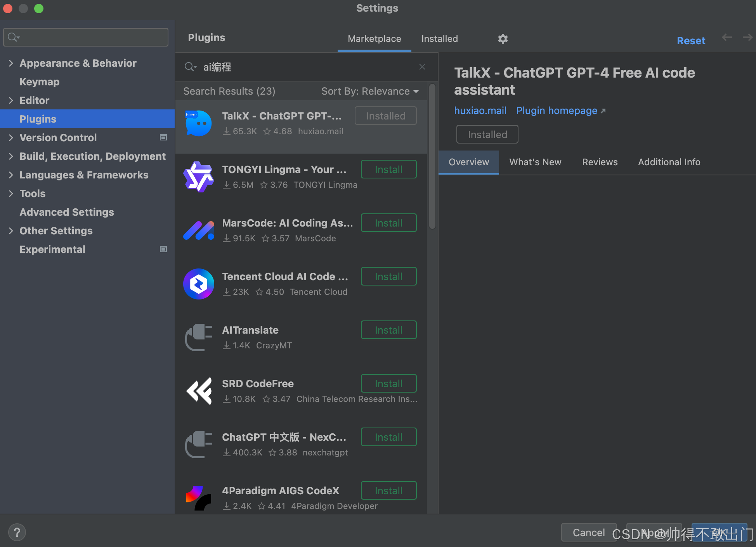The width and height of the screenshot is (756, 547).
Task: Install MarsCode AI Coding Assistant
Action: click(x=388, y=223)
